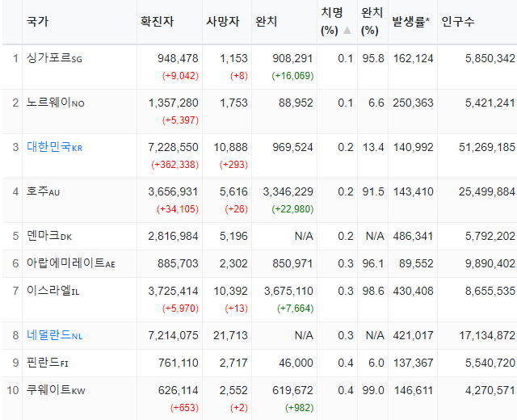Sort by 완치 count column header

pos(266,22)
